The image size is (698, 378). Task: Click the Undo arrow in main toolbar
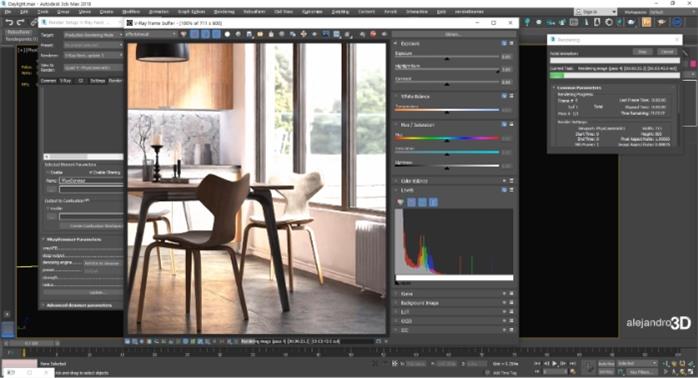pyautogui.click(x=9, y=22)
